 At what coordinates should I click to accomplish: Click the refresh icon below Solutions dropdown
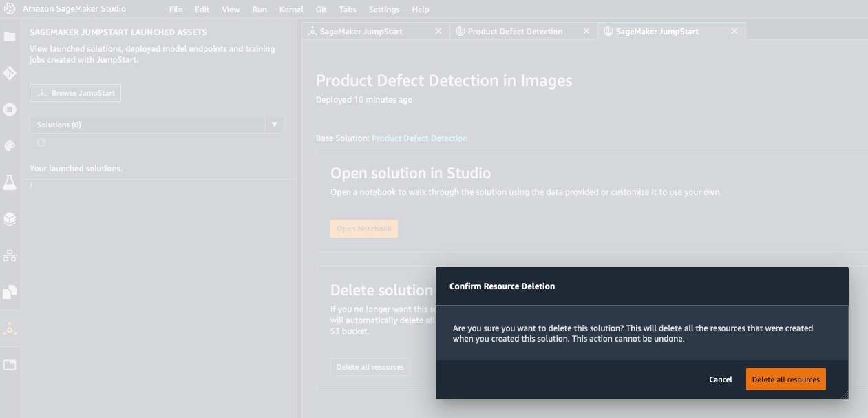pos(41,143)
